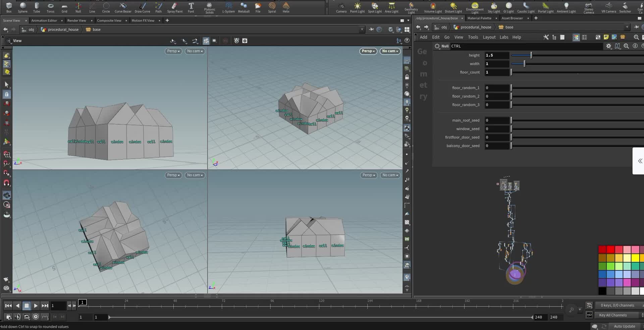Select the Box shelf tool

(9, 7)
